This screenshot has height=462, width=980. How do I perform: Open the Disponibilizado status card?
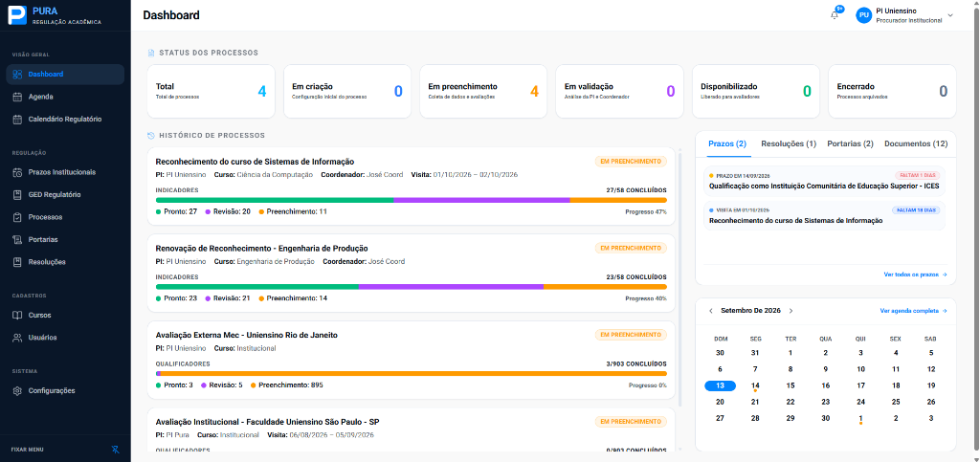(x=756, y=91)
